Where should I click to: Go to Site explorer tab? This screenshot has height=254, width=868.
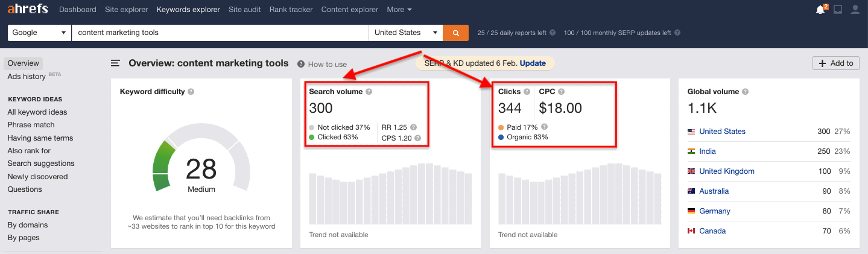(126, 10)
